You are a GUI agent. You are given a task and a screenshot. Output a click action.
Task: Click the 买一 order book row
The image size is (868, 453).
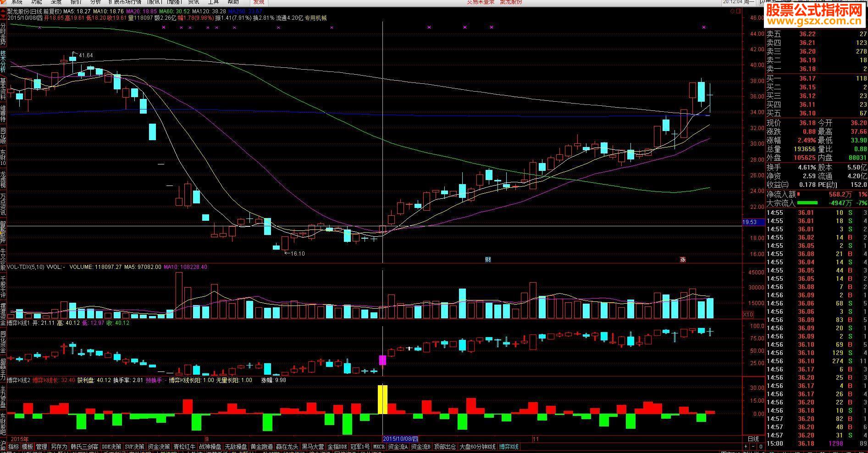coord(817,78)
